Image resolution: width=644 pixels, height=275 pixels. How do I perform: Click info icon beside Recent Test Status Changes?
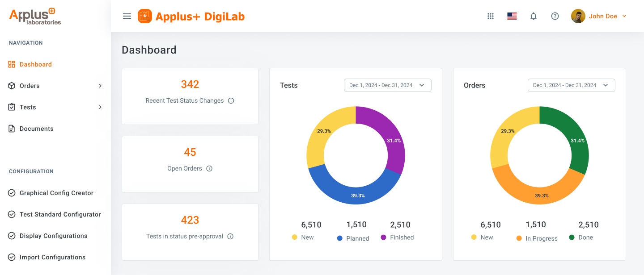pos(231,101)
